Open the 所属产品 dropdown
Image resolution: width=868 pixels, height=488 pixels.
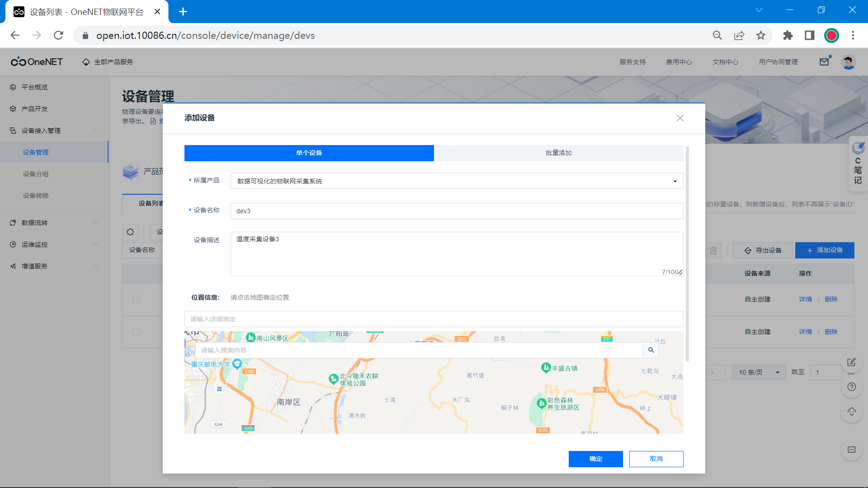[x=457, y=181]
